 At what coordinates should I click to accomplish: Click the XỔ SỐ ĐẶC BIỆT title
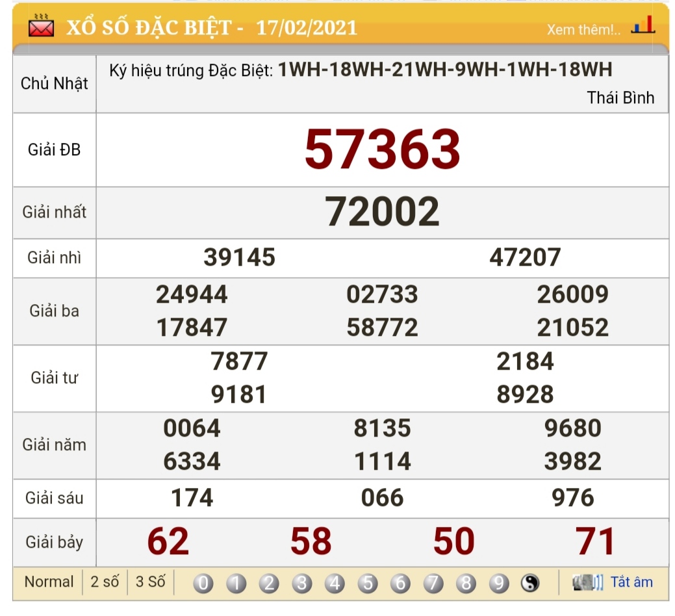(x=149, y=28)
